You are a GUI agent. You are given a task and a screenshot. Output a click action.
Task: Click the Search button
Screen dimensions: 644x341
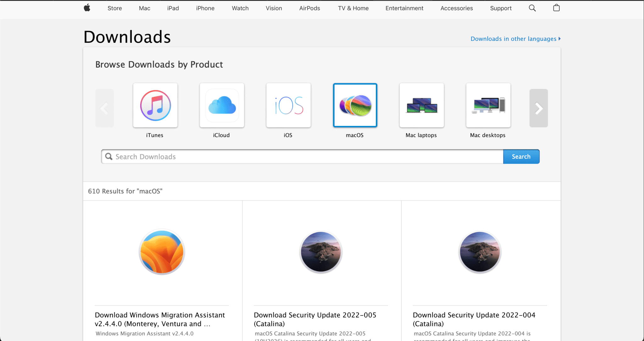click(x=521, y=156)
